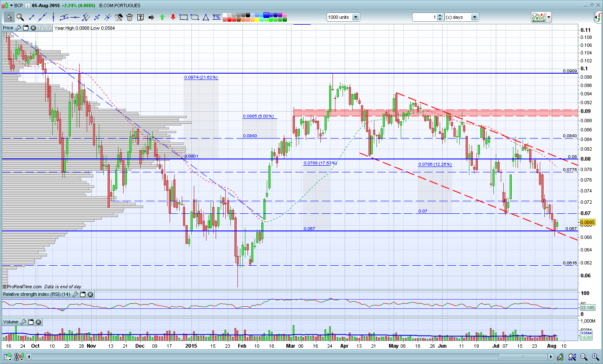Select the red down arrow marker
Viewport: 603px width, 364px height.
click(173, 17)
